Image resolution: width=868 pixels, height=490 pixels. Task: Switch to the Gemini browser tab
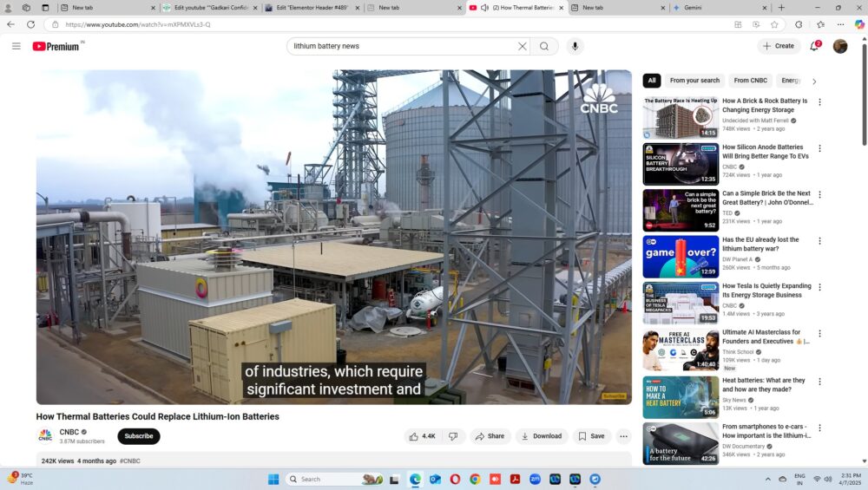713,8
